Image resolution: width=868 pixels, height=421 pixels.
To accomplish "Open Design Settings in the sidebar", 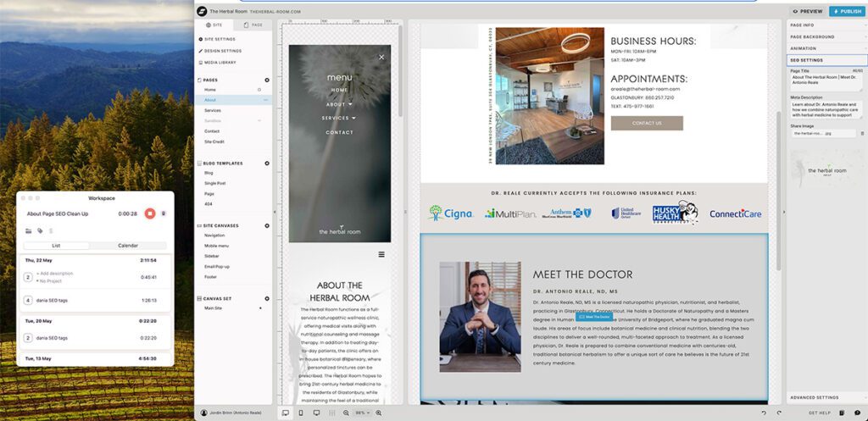I will point(223,51).
